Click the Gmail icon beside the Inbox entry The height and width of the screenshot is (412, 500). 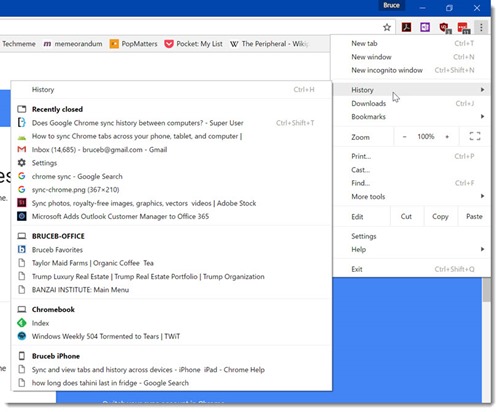(22, 149)
